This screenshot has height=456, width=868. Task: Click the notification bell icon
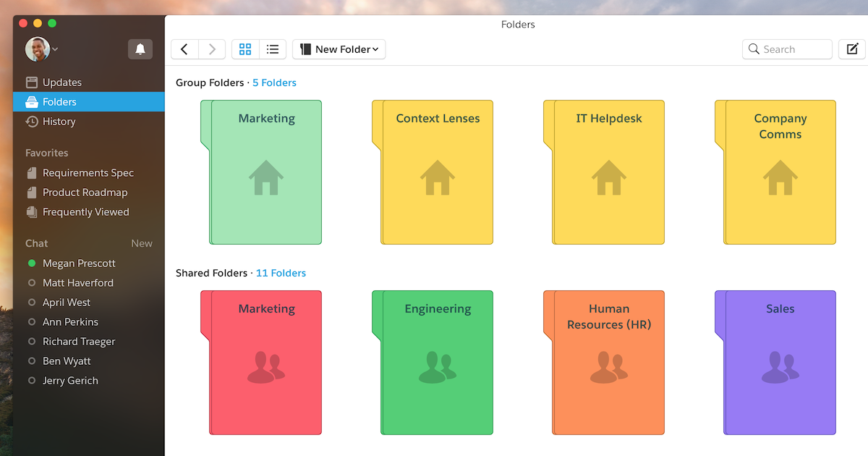[140, 49]
